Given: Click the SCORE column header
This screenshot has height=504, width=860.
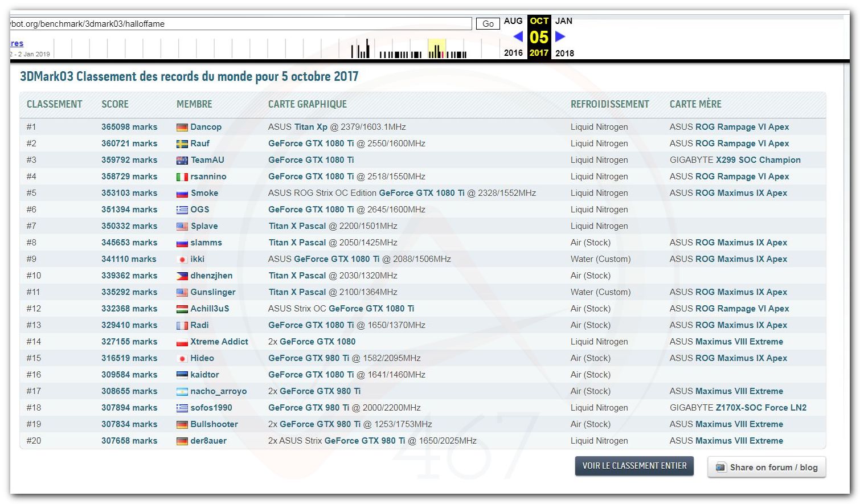Looking at the screenshot, I should pos(115,104).
